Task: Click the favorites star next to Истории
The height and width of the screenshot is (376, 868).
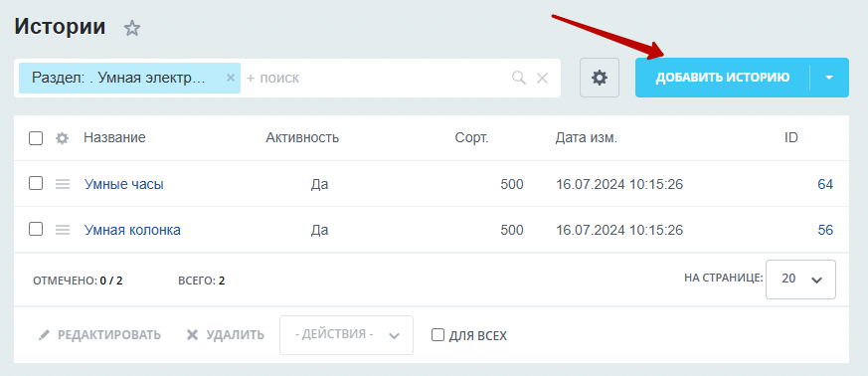Action: point(132,28)
